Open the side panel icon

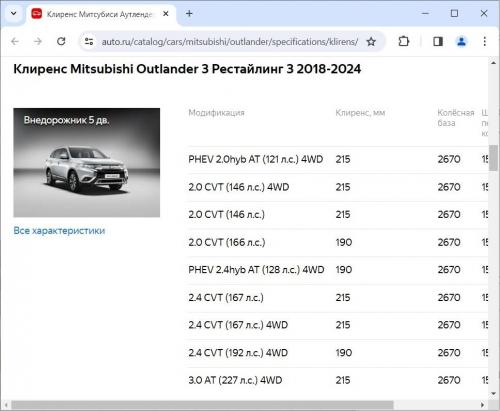[x=438, y=41]
